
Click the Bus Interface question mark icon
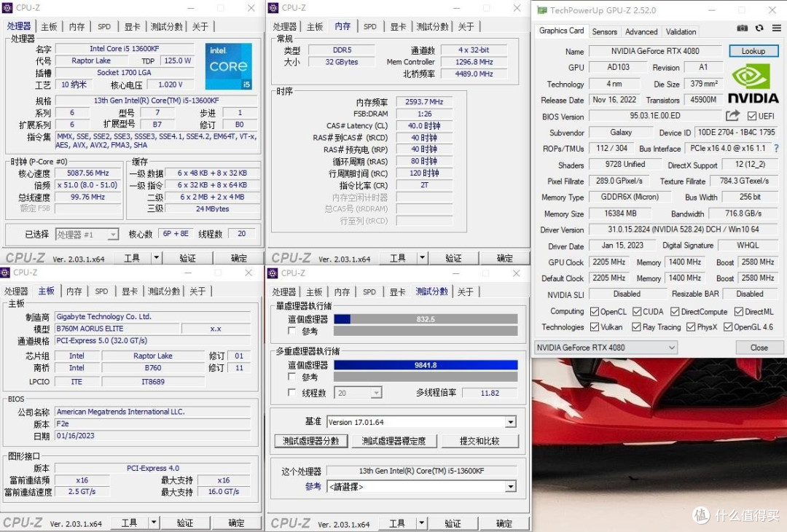click(x=777, y=149)
